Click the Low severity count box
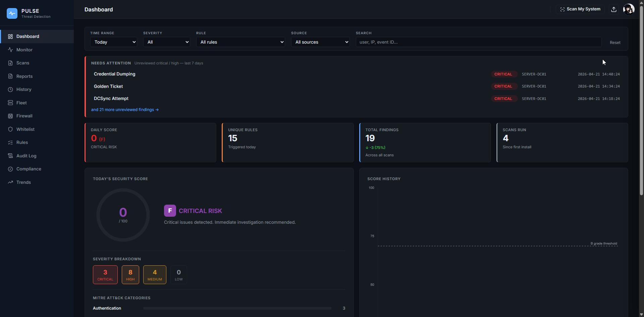Screen dimensions: 644x317 179,275
